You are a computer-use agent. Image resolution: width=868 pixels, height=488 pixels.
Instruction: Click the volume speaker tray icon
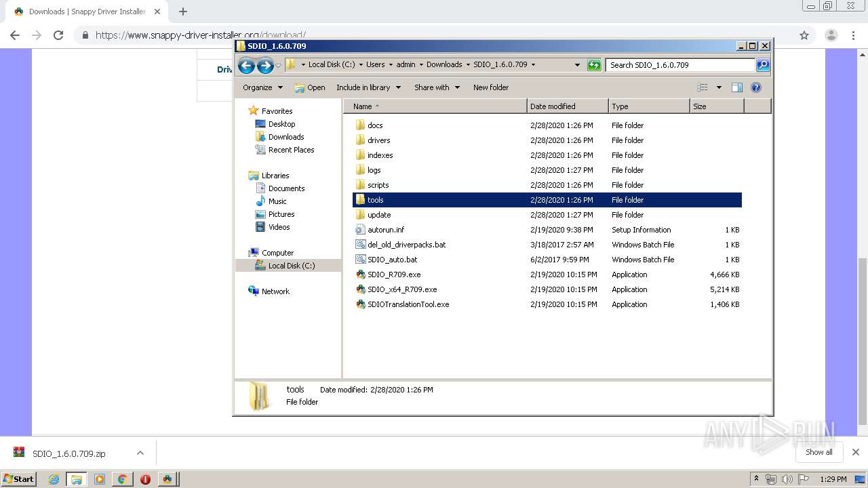787,479
